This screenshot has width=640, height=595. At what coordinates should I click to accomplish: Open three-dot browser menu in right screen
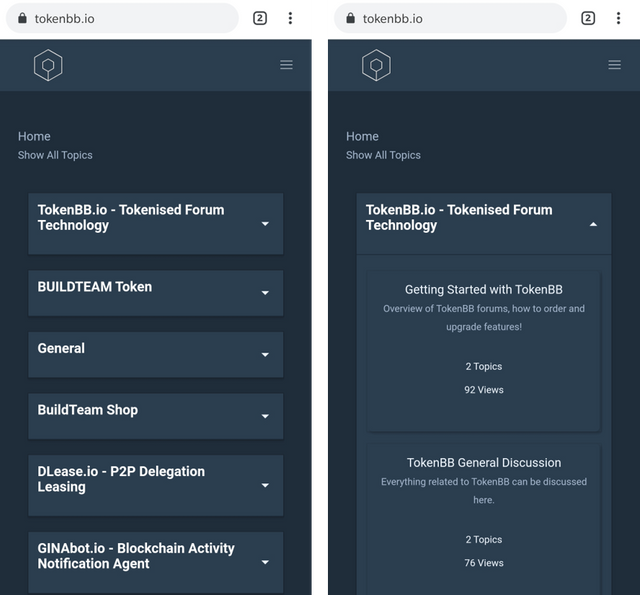tap(618, 18)
